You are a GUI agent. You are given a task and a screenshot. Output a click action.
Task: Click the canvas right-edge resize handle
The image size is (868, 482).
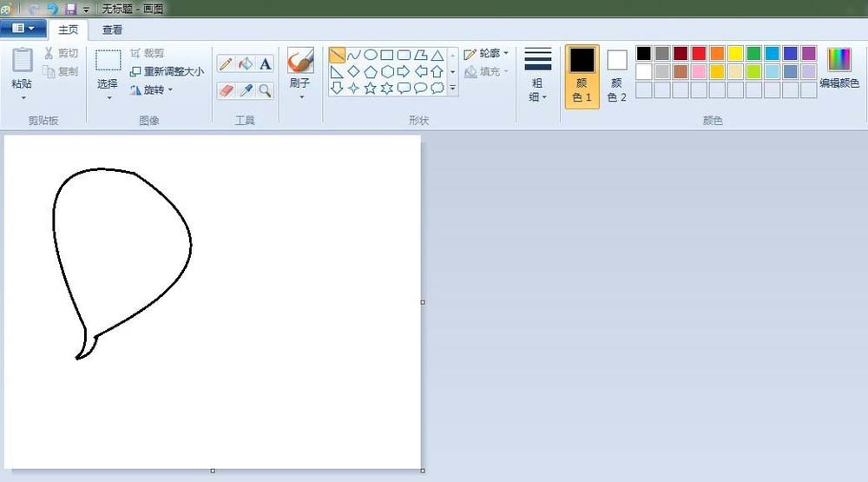(423, 302)
